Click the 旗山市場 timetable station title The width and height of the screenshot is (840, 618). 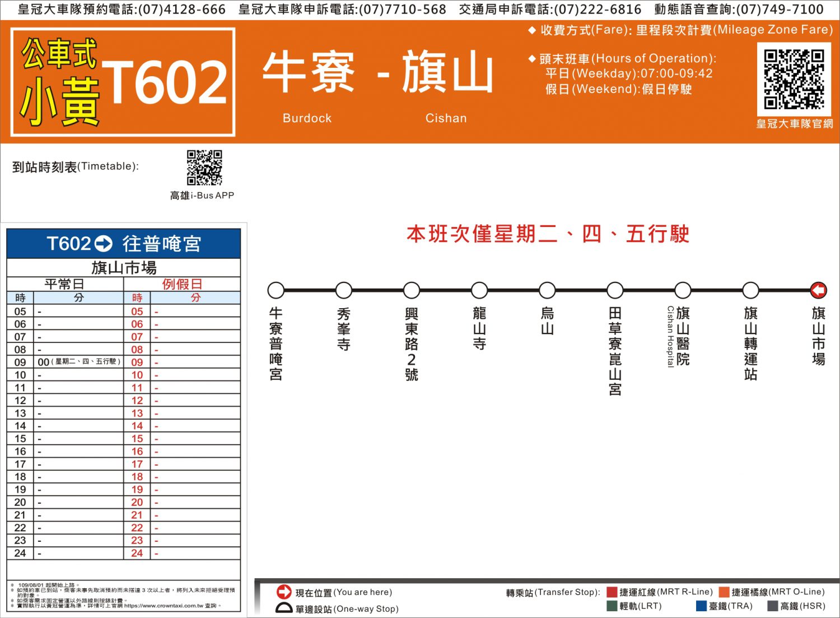pos(124,267)
